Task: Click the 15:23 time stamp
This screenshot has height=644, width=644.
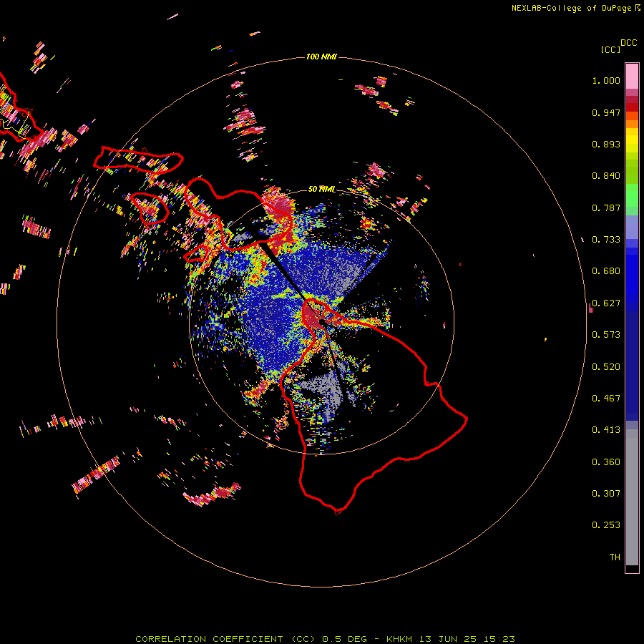Action: pyautogui.click(x=499, y=639)
